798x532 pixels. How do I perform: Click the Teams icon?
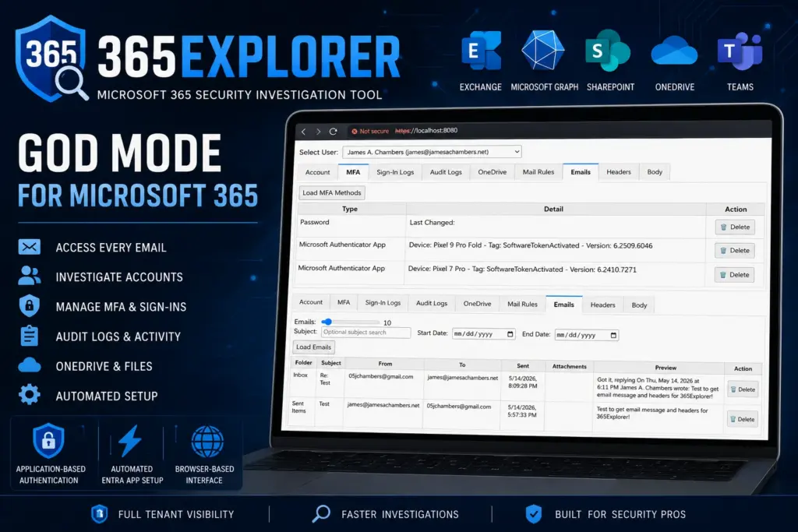[740, 51]
